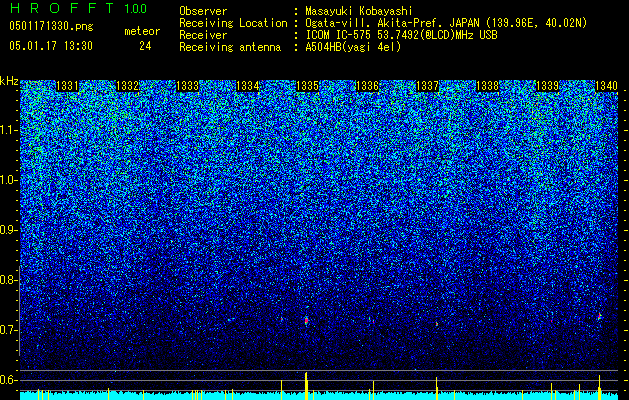Click the meteor count value 24
The width and height of the screenshot is (629, 400).
(145, 46)
